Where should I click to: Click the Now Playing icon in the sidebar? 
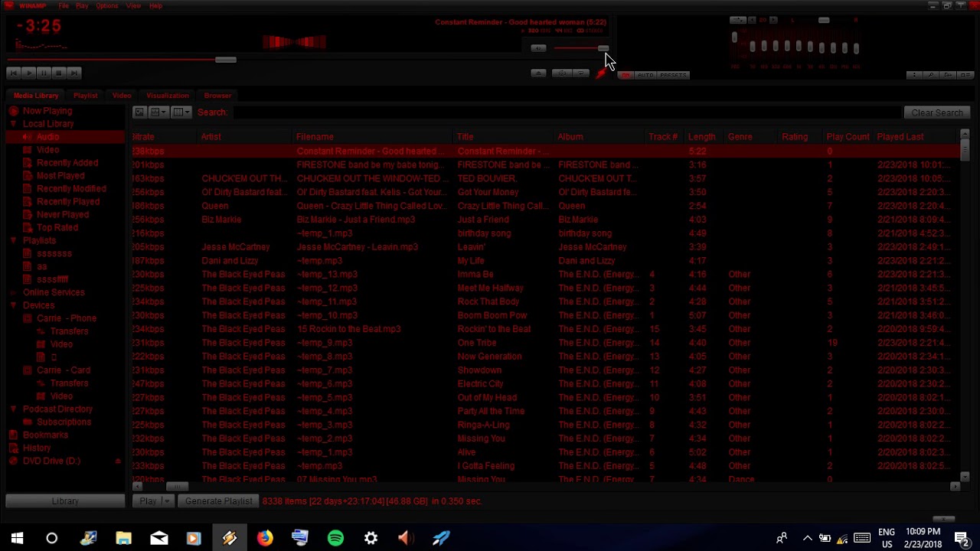pos(14,111)
